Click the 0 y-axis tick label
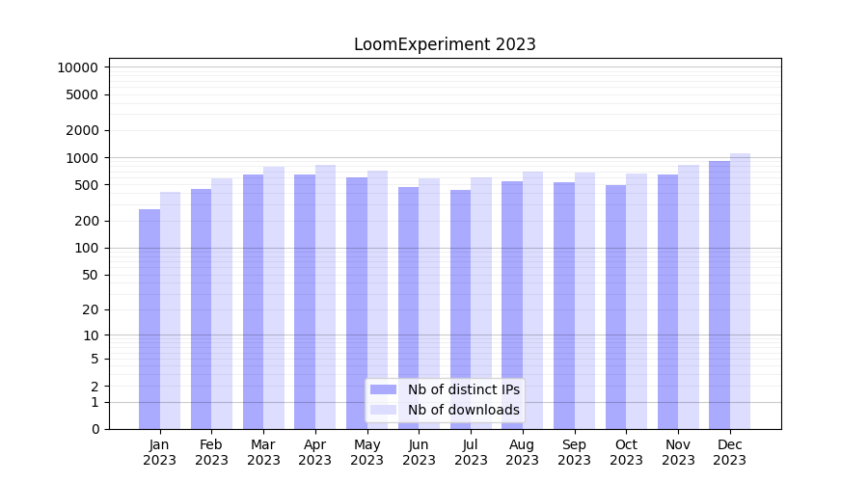Screen dimensions: 868x482 coord(95,429)
